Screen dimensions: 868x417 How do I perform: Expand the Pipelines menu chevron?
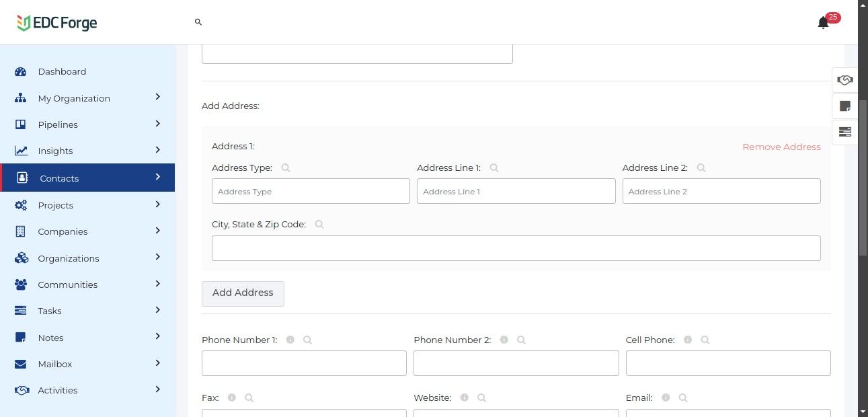(158, 124)
